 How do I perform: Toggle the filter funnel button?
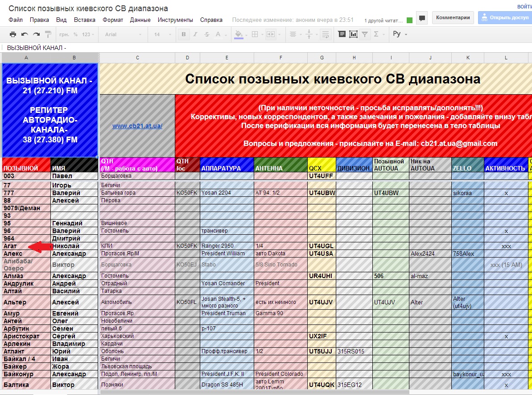coord(365,34)
